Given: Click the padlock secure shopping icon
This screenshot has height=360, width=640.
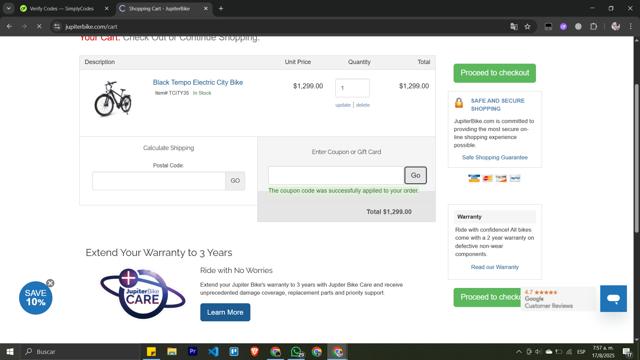Looking at the screenshot, I should pos(459,102).
